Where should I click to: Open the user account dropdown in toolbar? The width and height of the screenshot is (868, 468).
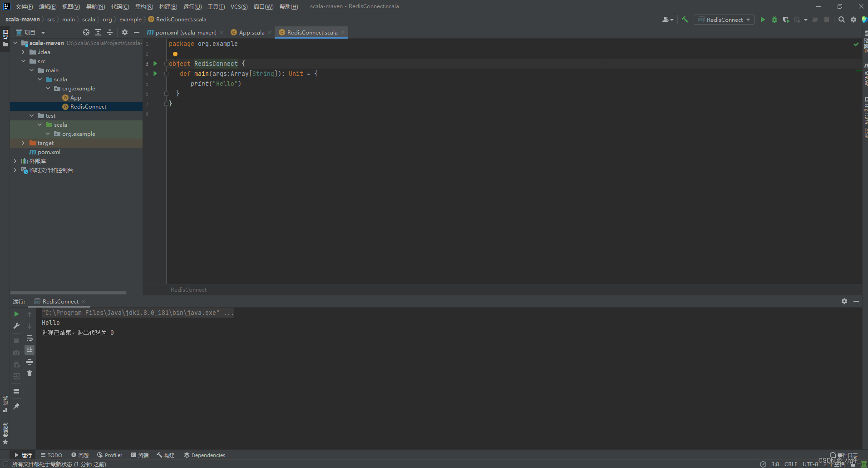point(667,20)
